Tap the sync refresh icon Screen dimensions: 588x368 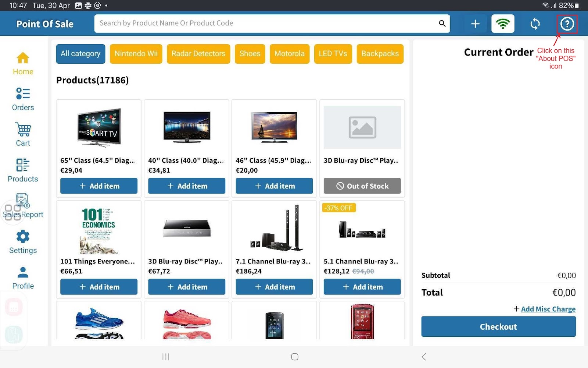point(535,24)
